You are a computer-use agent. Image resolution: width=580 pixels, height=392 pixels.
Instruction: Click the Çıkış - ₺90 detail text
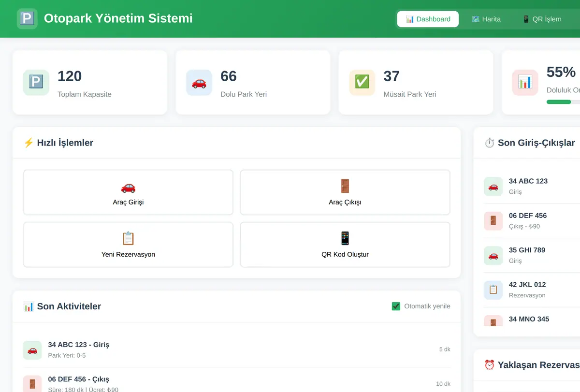coord(524,226)
